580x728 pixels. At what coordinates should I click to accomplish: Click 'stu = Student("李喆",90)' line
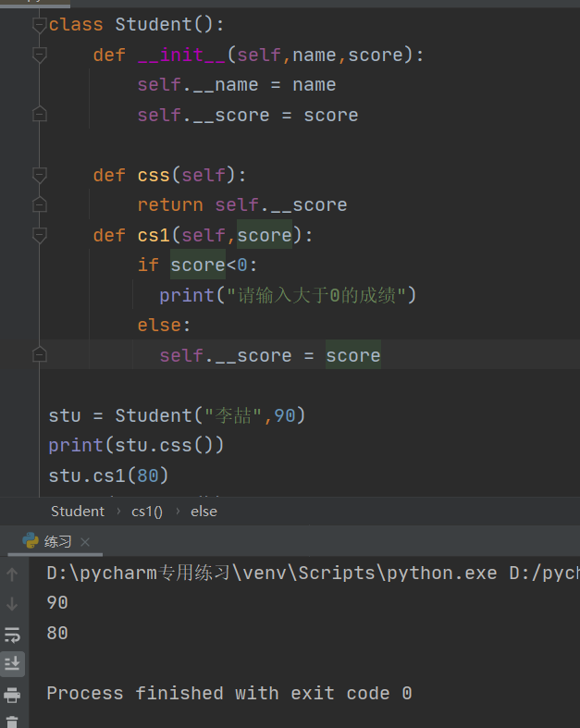point(177,415)
